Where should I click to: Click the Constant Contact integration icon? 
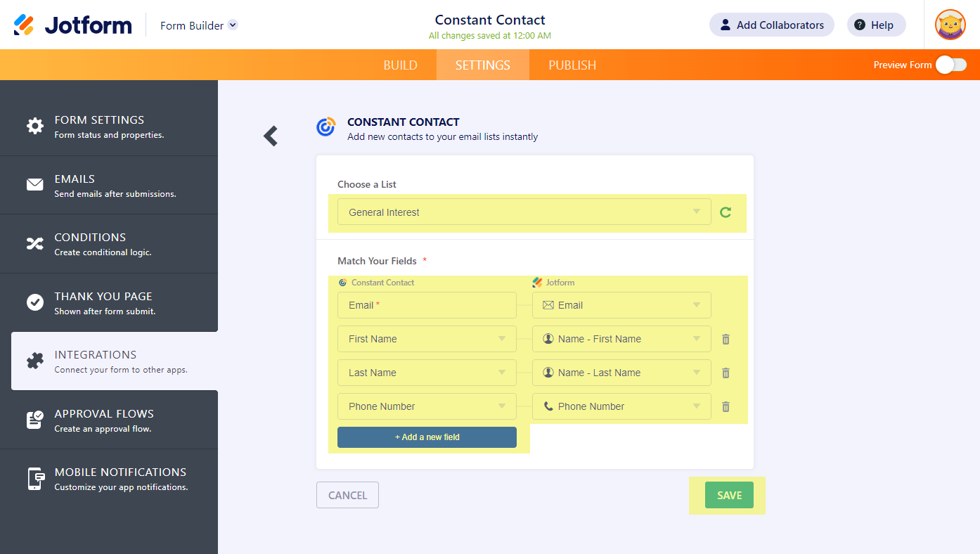(x=325, y=127)
